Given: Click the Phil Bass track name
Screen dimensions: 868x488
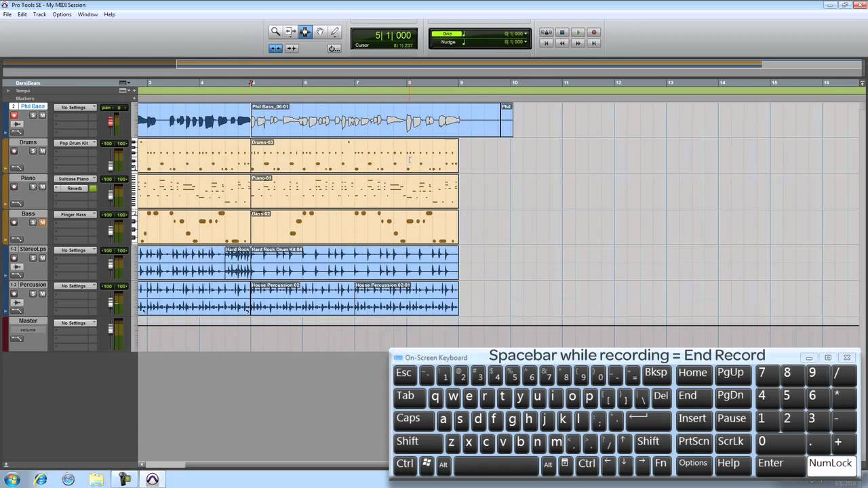Looking at the screenshot, I should (x=33, y=106).
